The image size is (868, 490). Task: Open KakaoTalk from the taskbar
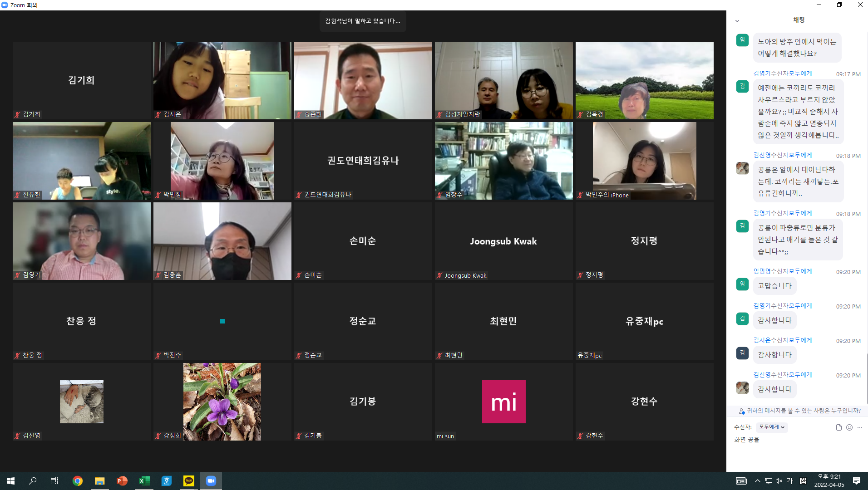tap(189, 481)
